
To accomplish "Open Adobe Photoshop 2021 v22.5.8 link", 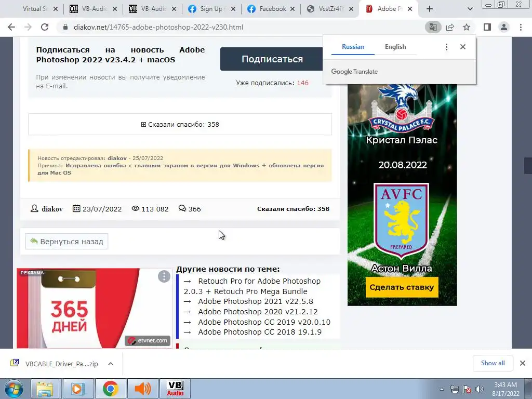I will (256, 301).
